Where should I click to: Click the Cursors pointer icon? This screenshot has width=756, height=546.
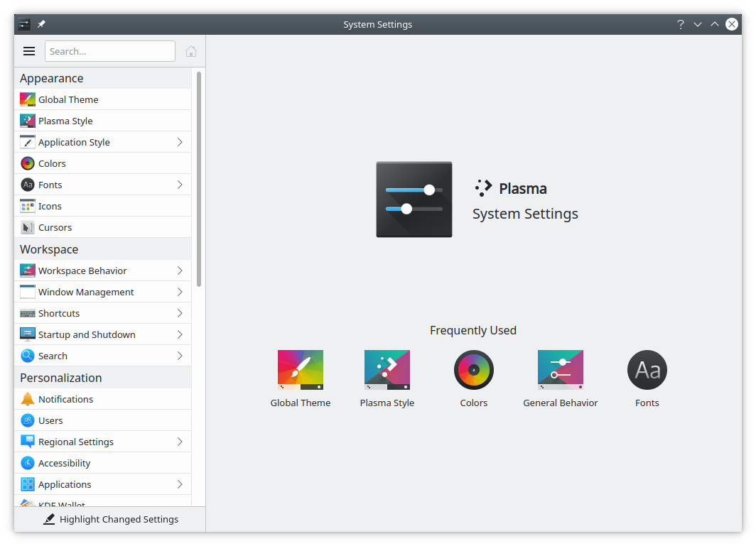pos(28,227)
